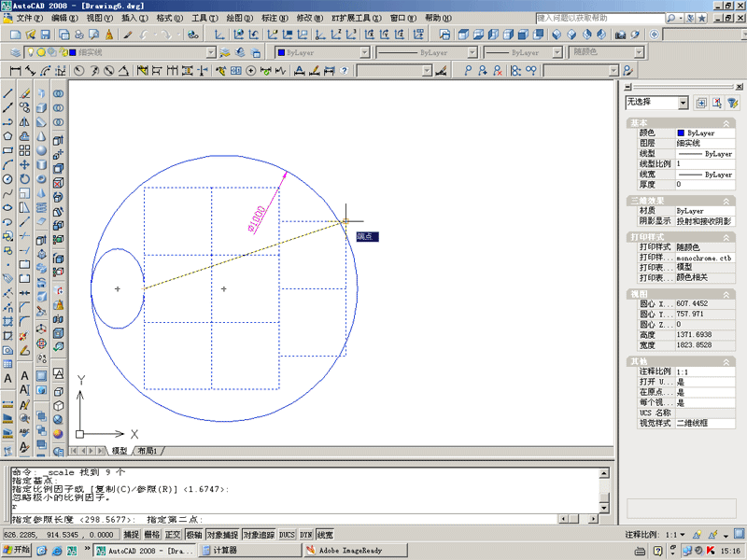The image size is (747, 560).
Task: Select the Rotate tool
Action: pos(25,179)
